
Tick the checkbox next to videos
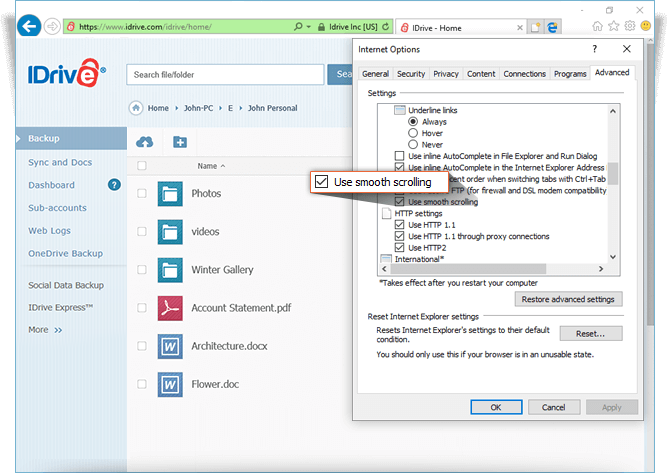(x=142, y=232)
